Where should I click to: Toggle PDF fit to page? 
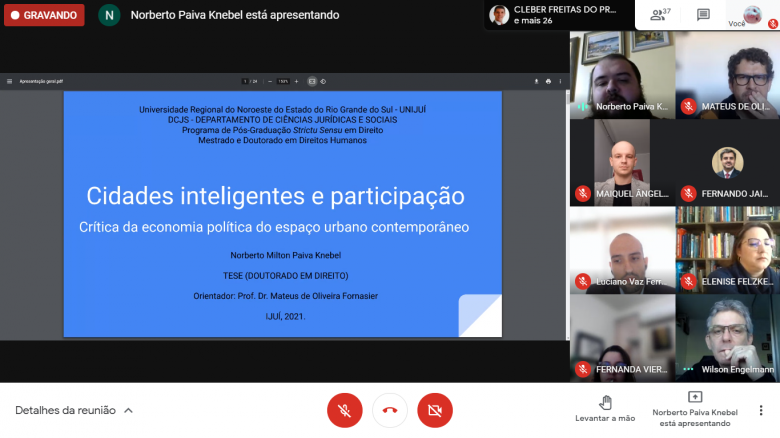tap(312, 81)
